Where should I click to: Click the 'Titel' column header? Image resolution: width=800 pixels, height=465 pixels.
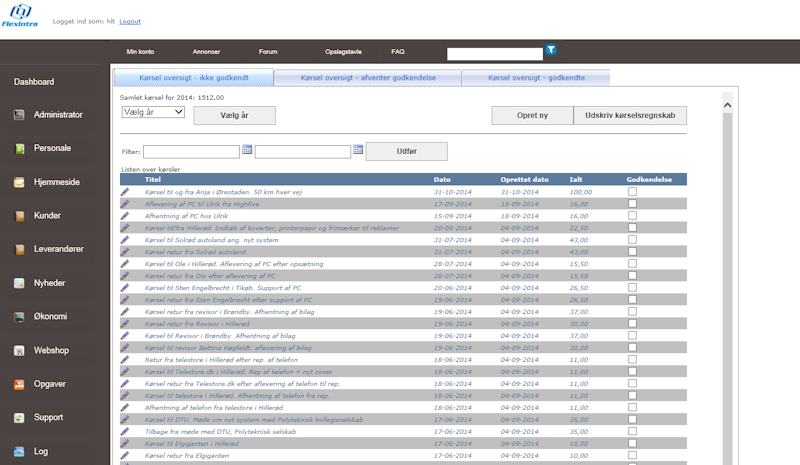(153, 179)
